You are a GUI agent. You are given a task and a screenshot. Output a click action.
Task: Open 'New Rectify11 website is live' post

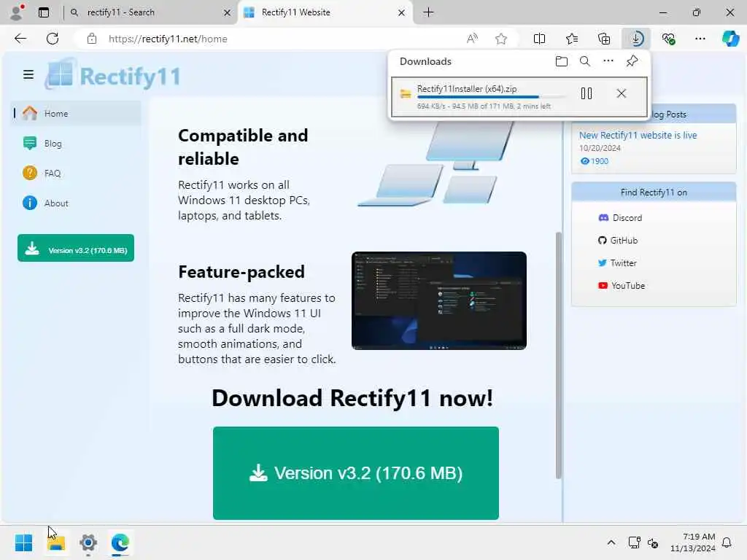click(638, 135)
